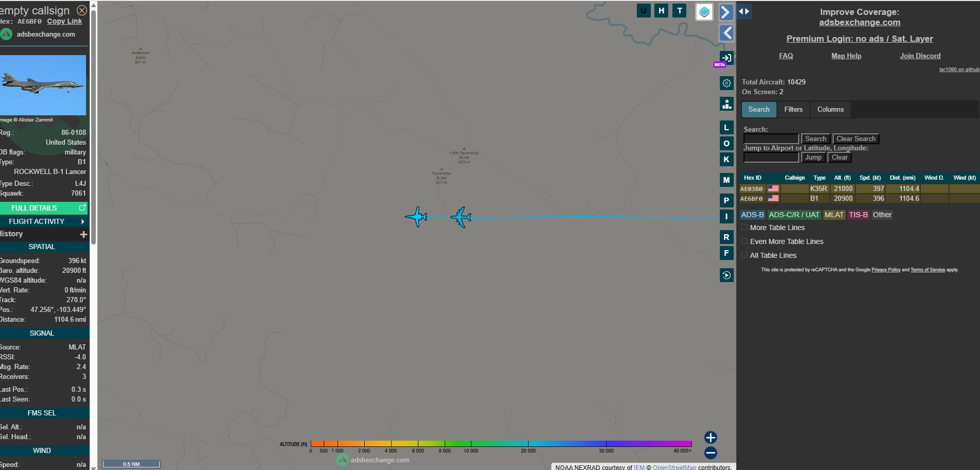The image size is (980, 470).
Task: Open the B-1 Lancer aircraft photo
Action: (x=43, y=85)
